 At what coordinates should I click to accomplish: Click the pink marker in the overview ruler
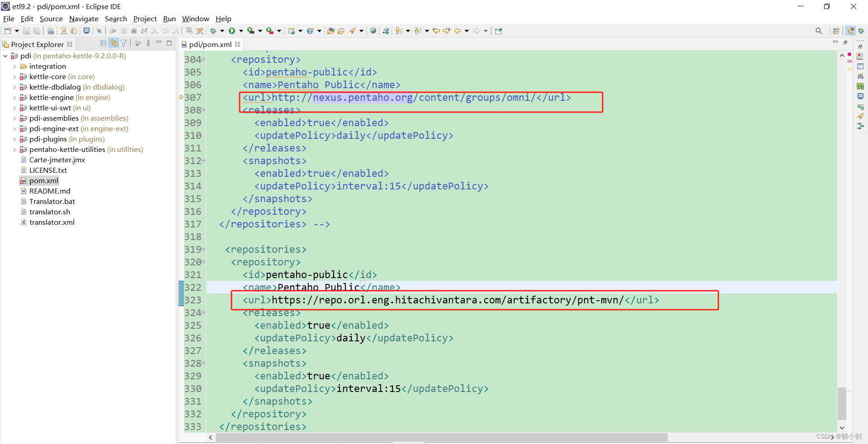click(849, 61)
